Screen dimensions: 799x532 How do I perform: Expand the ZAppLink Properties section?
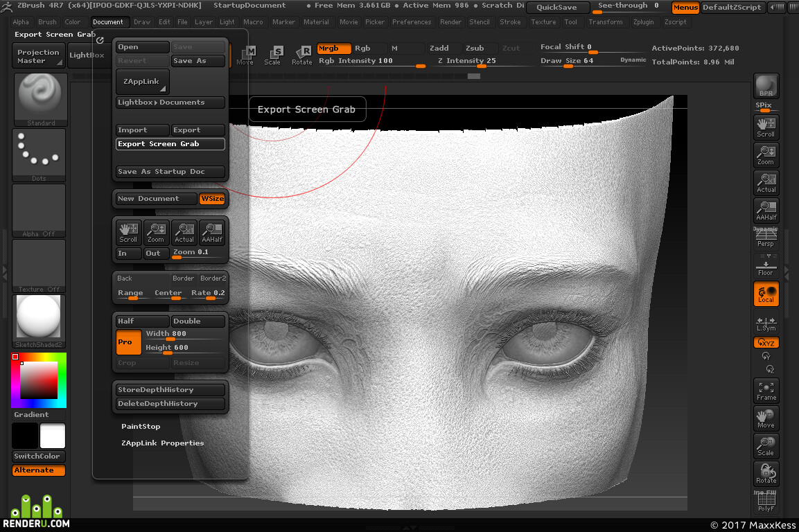pyautogui.click(x=163, y=443)
